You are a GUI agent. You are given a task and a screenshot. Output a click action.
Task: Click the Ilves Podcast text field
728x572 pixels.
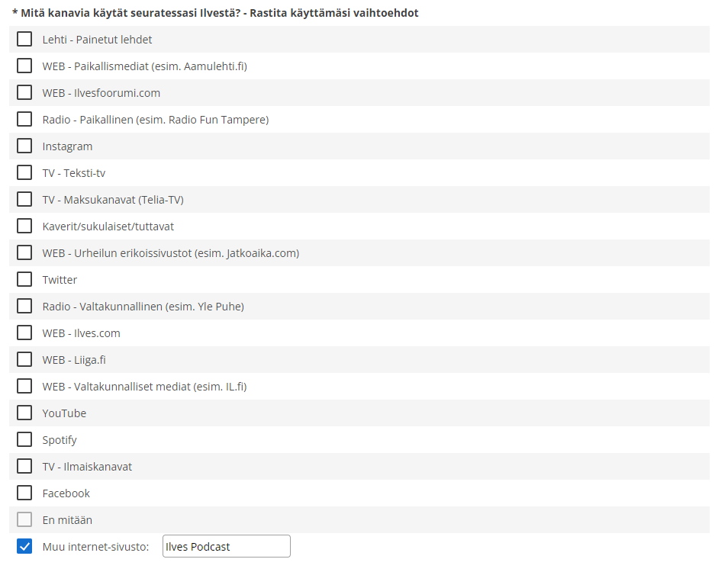pos(226,546)
